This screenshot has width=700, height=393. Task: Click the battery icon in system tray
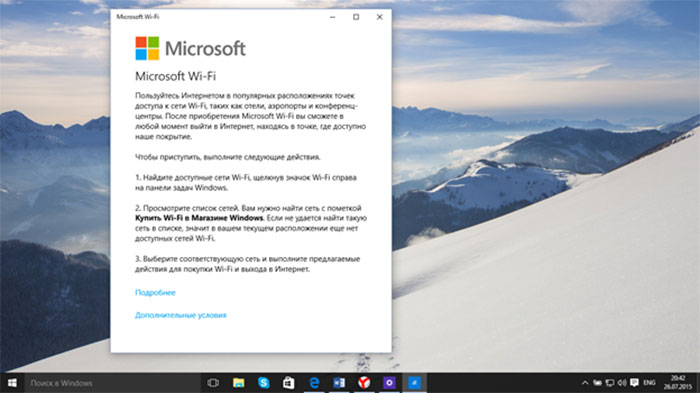coord(597,383)
